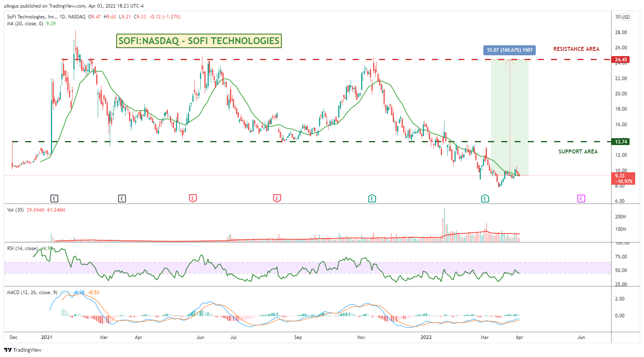Click the 2.00 MACD scale value
The width and height of the screenshot is (644, 357).
coord(620,299)
